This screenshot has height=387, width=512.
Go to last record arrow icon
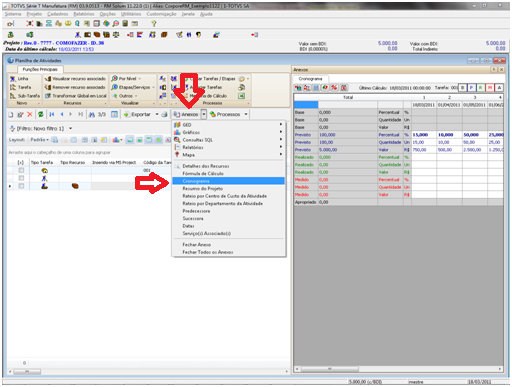80,114
